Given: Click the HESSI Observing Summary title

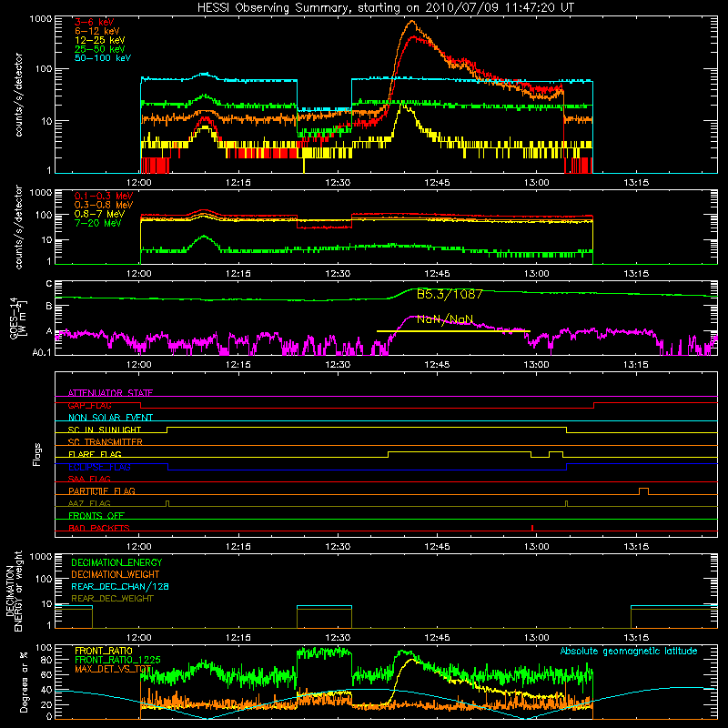Looking at the screenshot, I should (x=386, y=7).
